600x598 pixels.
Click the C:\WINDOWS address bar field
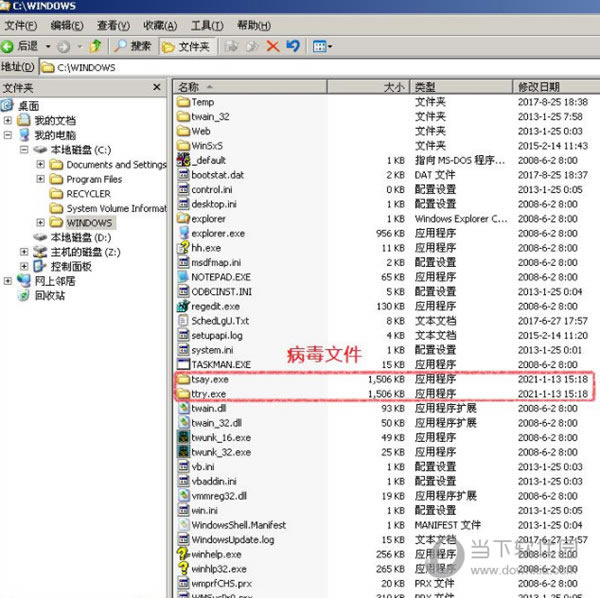click(x=320, y=67)
